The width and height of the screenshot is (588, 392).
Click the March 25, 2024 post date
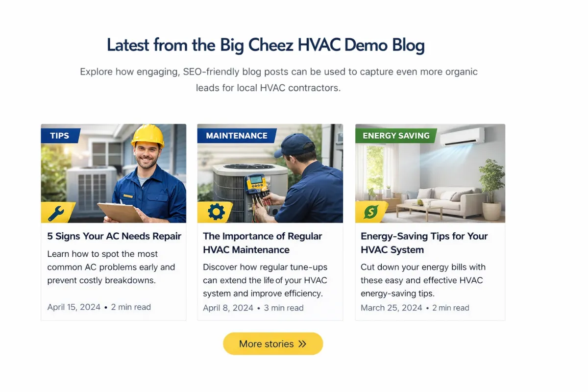392,308
